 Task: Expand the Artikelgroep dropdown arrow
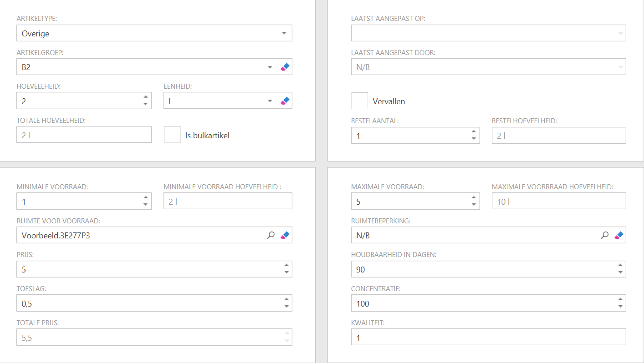click(270, 67)
